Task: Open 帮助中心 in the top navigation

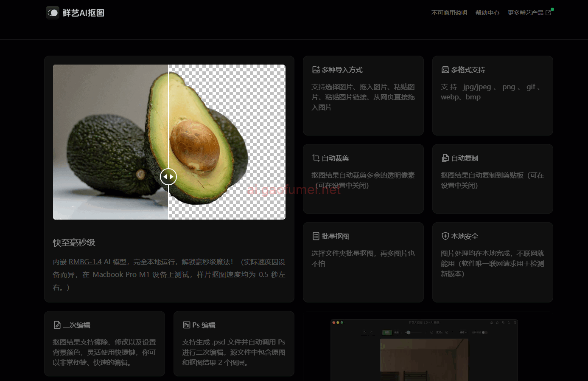Action: tap(487, 13)
